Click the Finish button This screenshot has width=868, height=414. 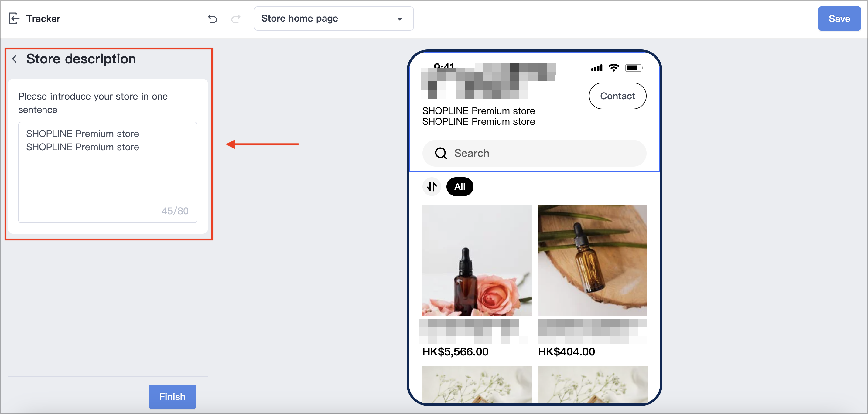pyautogui.click(x=172, y=396)
